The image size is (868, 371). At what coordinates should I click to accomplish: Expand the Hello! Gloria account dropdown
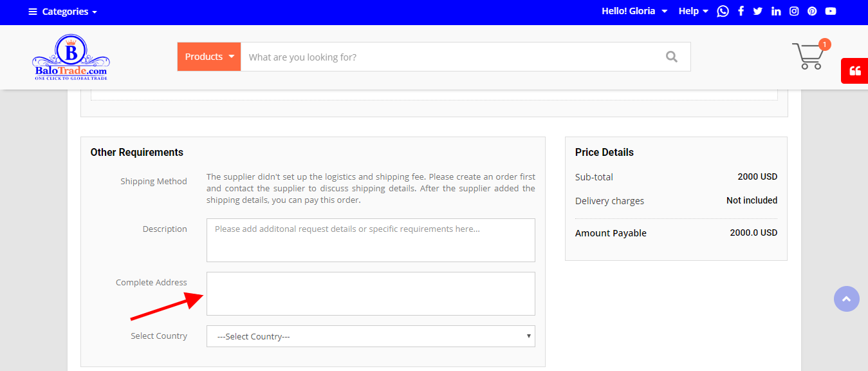tap(634, 11)
